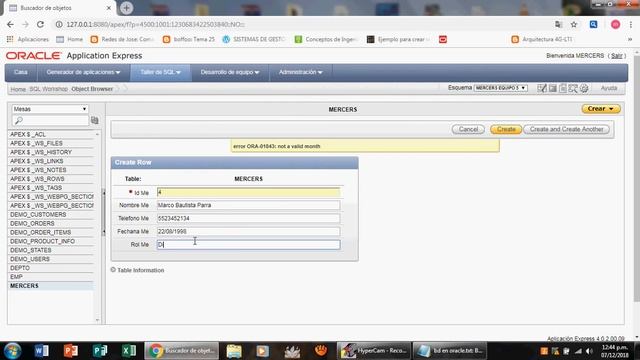
Task: Select the MERCERS table in list
Action: point(24,286)
